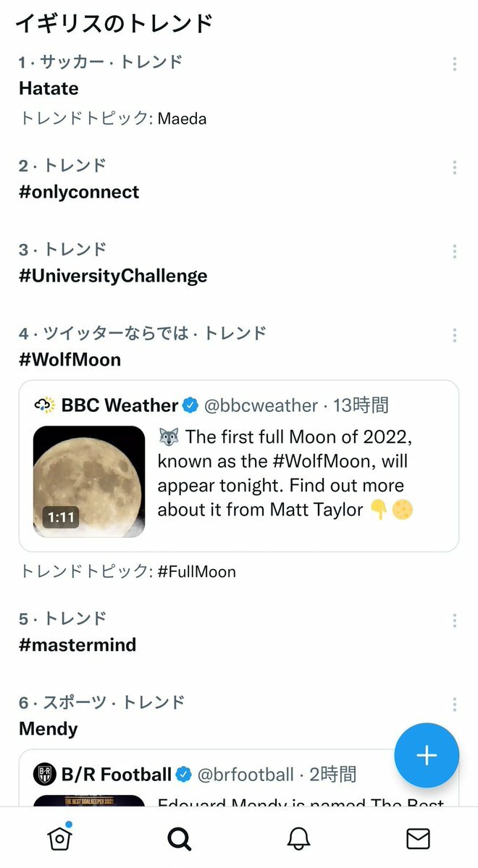
Task: Open Messages envelope icon
Action: [x=418, y=838]
